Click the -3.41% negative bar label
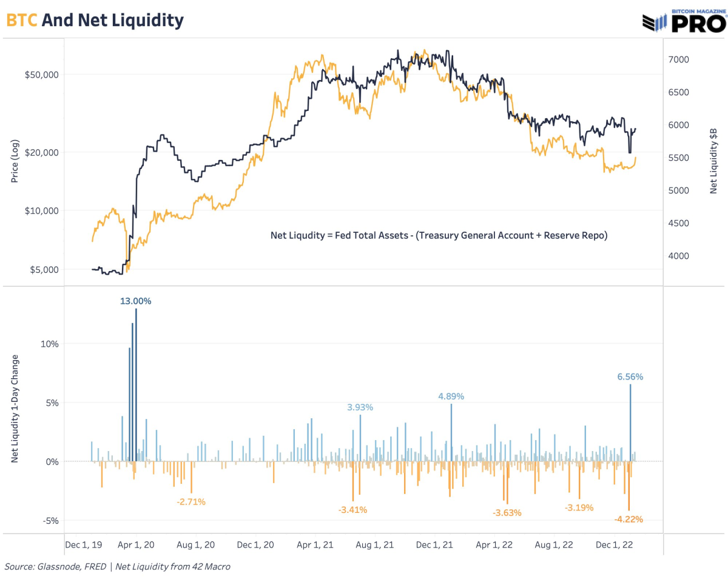Image resolution: width=728 pixels, height=582 pixels. (x=352, y=510)
